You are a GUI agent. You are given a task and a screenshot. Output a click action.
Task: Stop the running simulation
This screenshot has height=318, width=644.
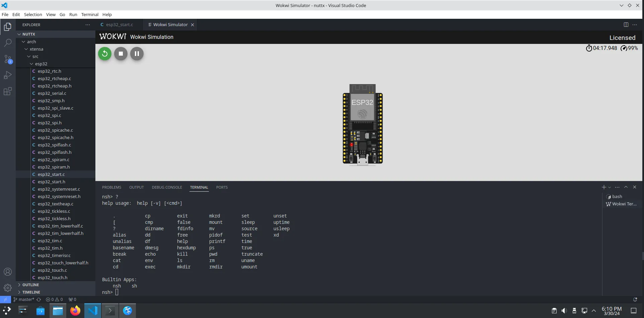(x=121, y=54)
